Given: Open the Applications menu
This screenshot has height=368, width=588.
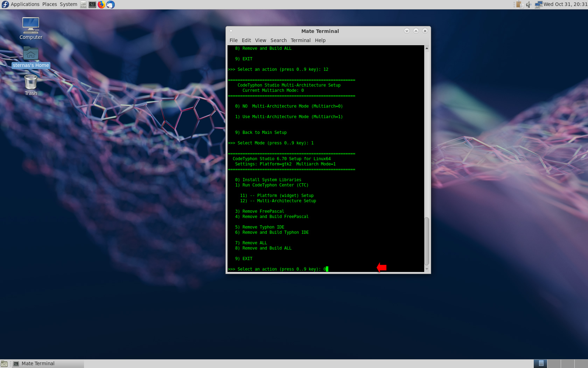Looking at the screenshot, I should [25, 4].
